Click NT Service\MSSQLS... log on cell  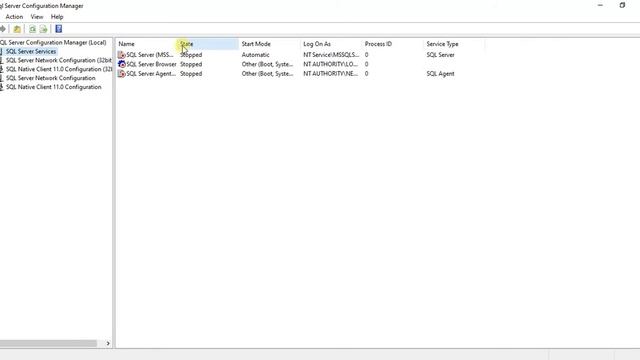(x=331, y=55)
